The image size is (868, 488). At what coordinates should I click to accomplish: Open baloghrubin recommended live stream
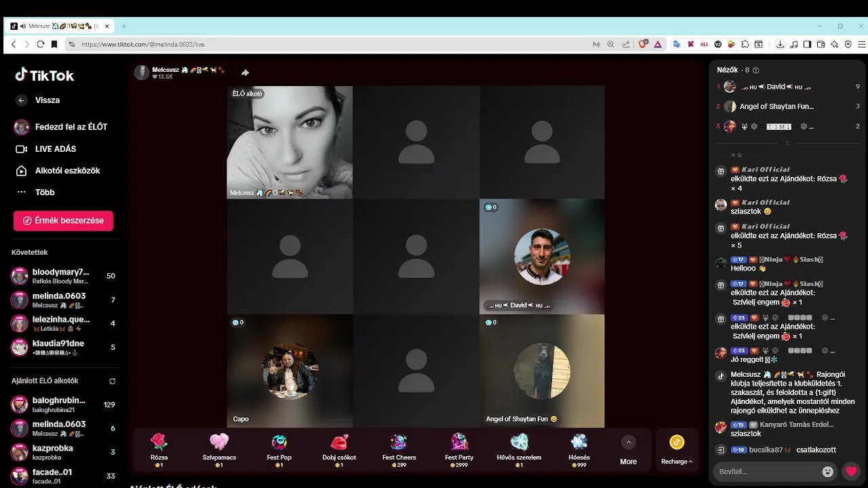[x=63, y=405]
